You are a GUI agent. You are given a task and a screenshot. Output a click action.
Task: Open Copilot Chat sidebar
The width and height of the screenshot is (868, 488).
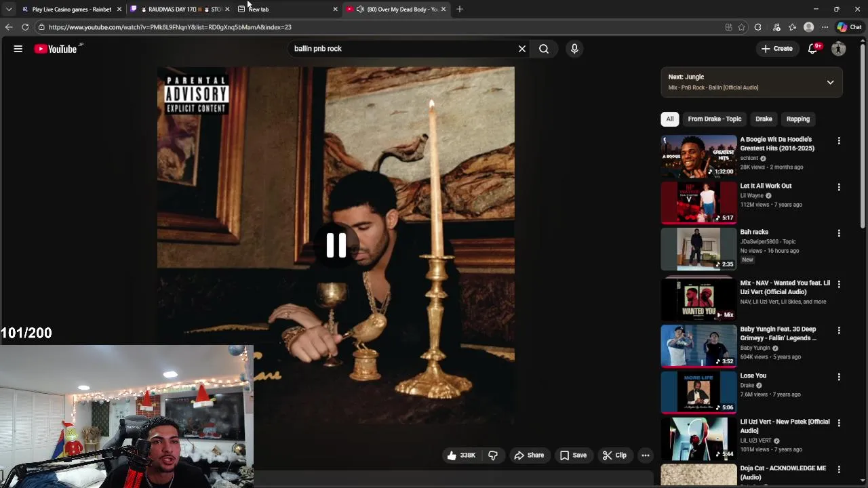(849, 27)
